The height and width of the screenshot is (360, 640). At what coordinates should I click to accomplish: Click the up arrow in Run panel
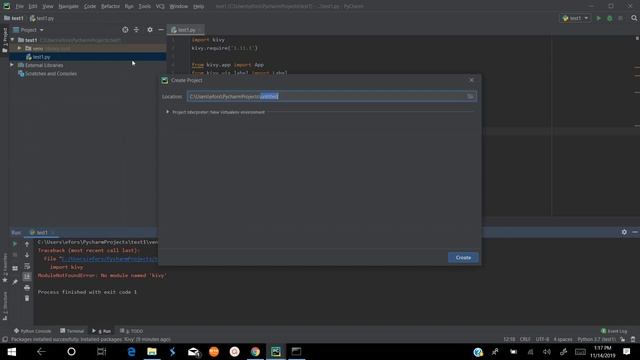(27, 244)
